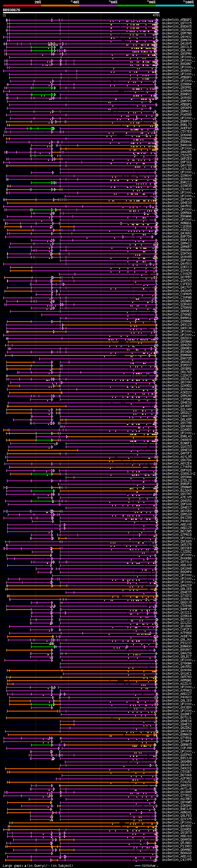
Task: Open hit UniRef100_O82066
Action: point(177,30)
